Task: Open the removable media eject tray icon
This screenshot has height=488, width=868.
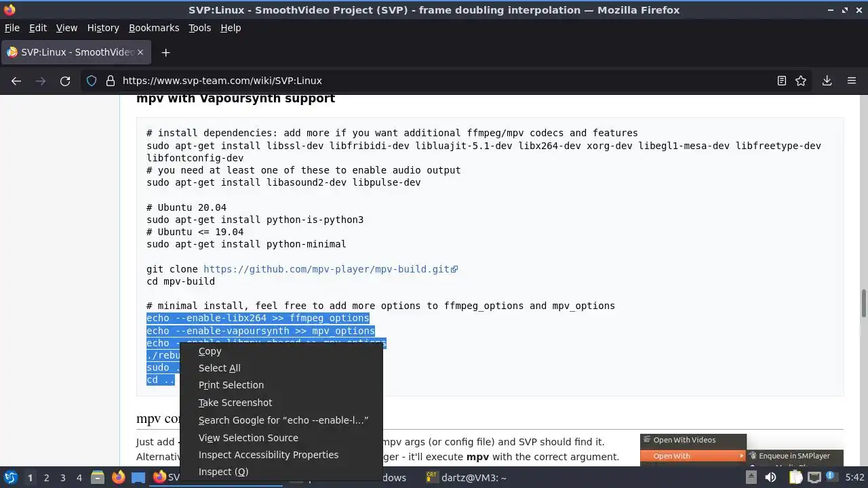Action: [751, 478]
